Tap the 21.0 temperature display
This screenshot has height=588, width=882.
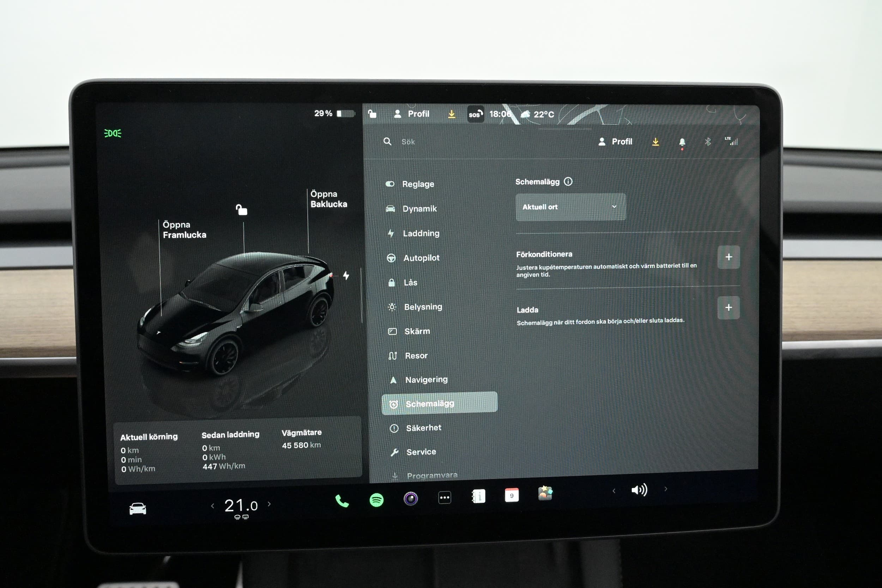pyautogui.click(x=241, y=506)
